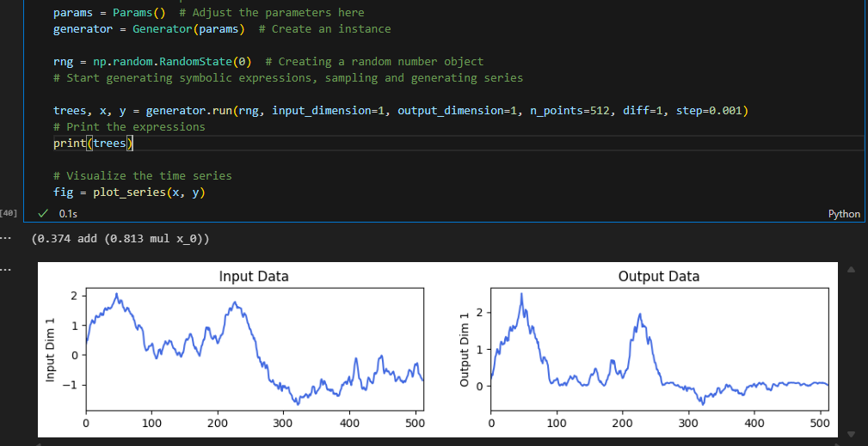868x446 pixels.
Task: Select the Output Data line chart
Action: coord(659,352)
